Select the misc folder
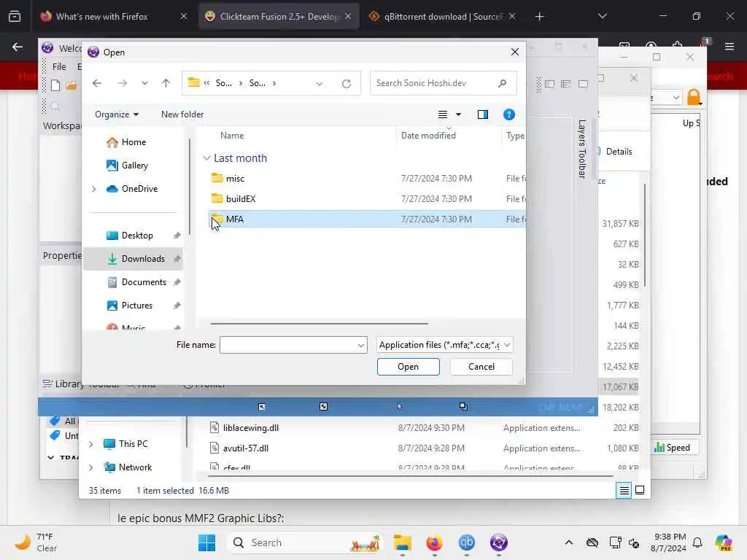The height and width of the screenshot is (560, 747). tap(367, 178)
